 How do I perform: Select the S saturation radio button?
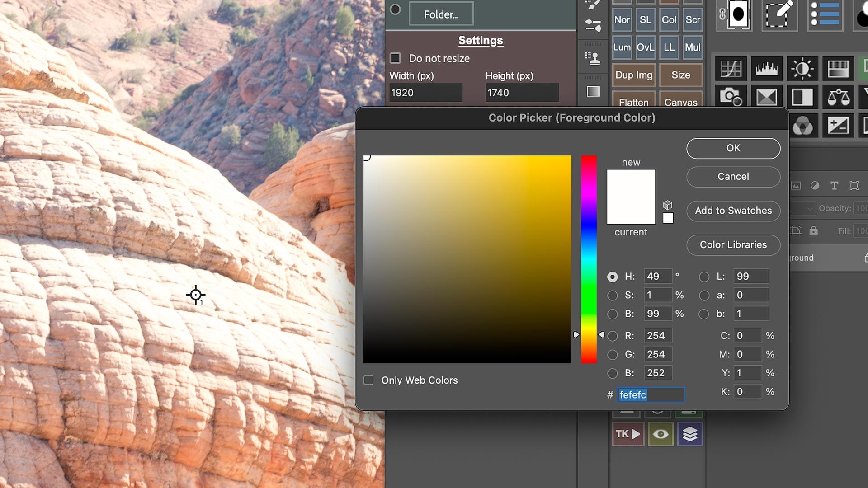tap(613, 295)
